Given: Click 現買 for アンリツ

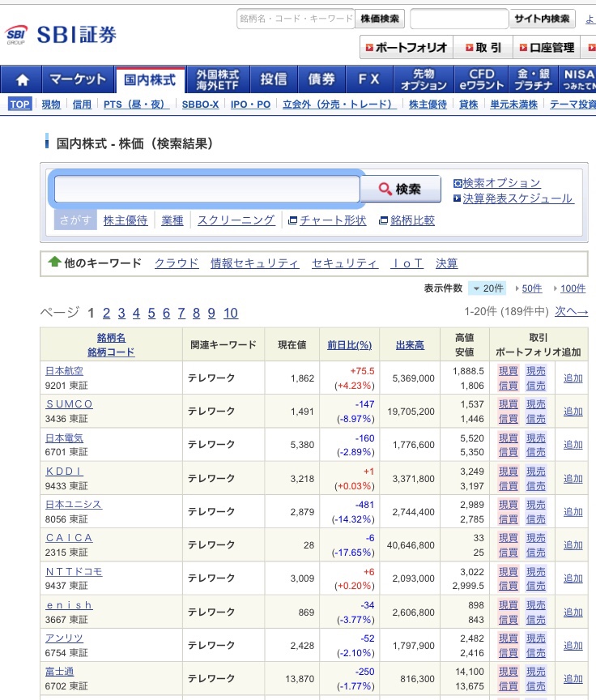Looking at the screenshot, I should 508,638.
